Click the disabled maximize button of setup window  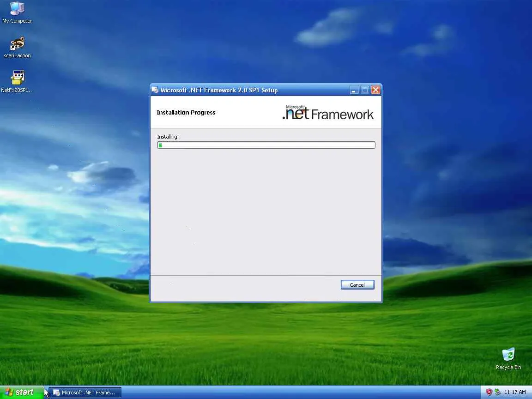[365, 90]
